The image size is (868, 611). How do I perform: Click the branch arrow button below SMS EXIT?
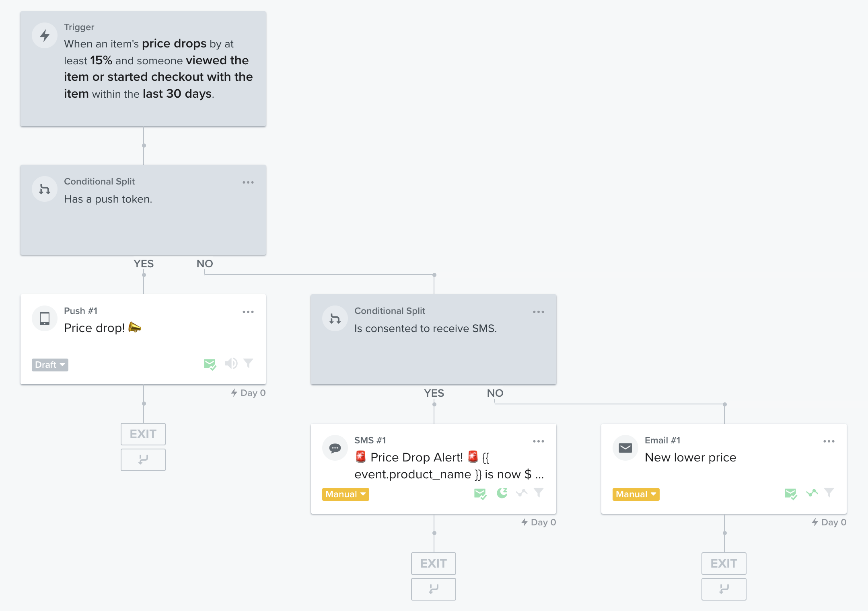[x=434, y=589]
